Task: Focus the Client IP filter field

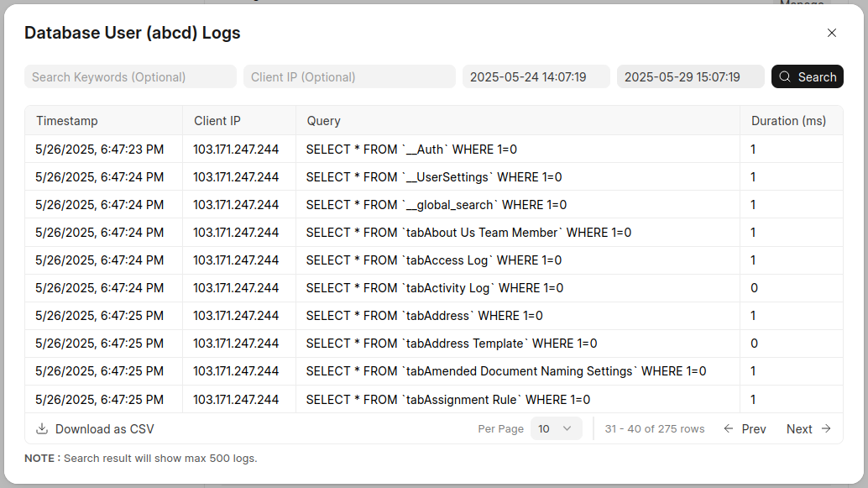Action: tap(348, 77)
